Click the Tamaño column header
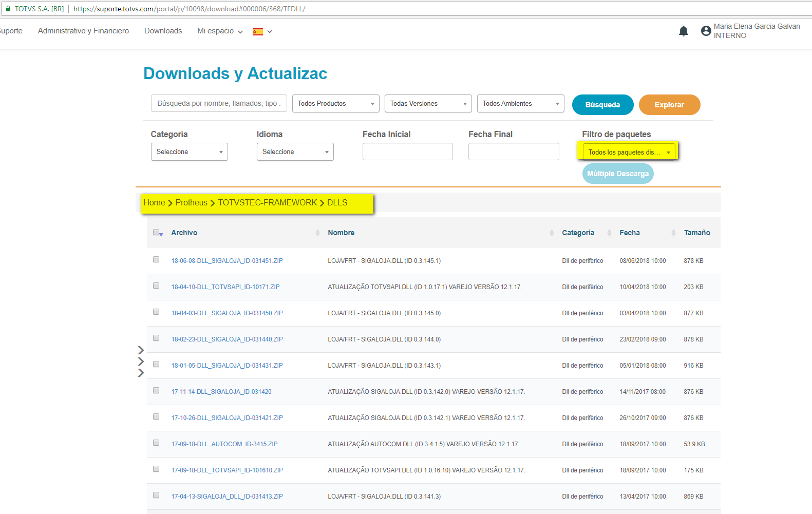 point(697,233)
